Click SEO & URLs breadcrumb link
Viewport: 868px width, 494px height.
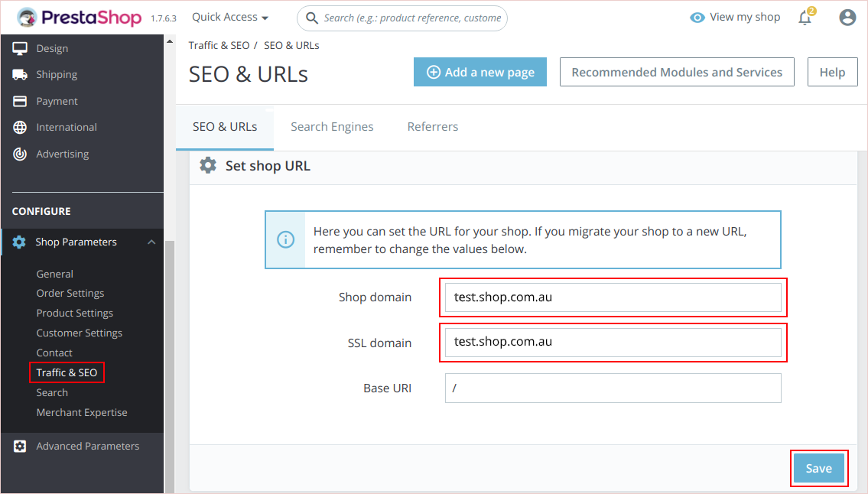tap(291, 45)
